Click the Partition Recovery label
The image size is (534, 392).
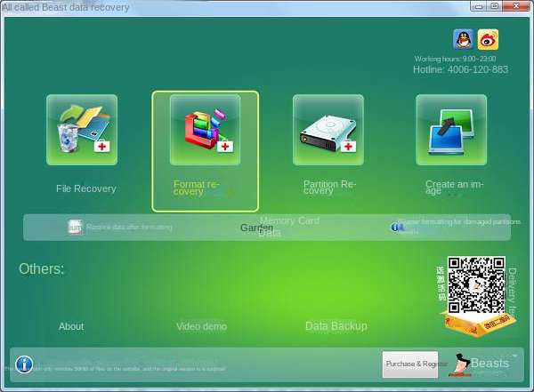pos(329,188)
